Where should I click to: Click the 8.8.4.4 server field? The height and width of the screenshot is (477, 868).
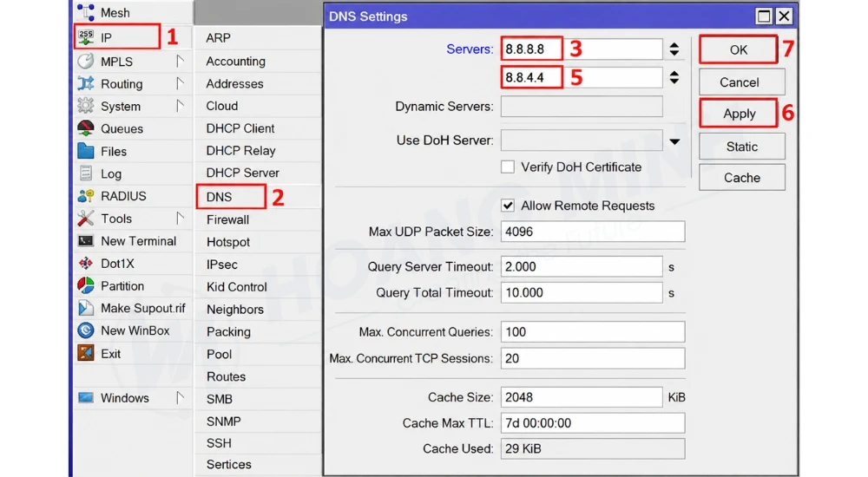[x=582, y=77]
